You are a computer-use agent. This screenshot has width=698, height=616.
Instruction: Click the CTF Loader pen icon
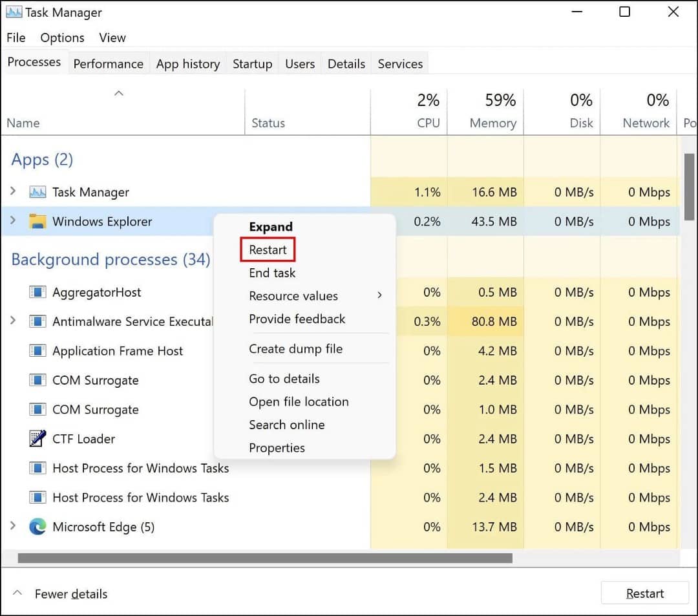pos(37,438)
